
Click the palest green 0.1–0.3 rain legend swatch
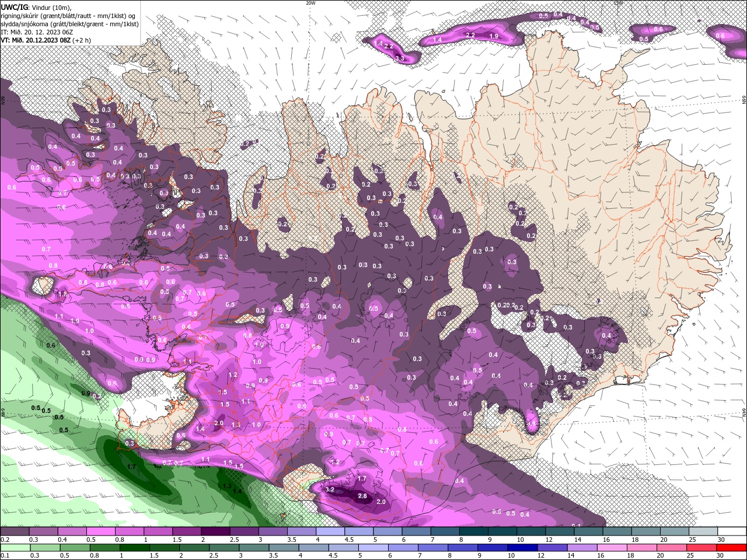[x=15, y=548]
